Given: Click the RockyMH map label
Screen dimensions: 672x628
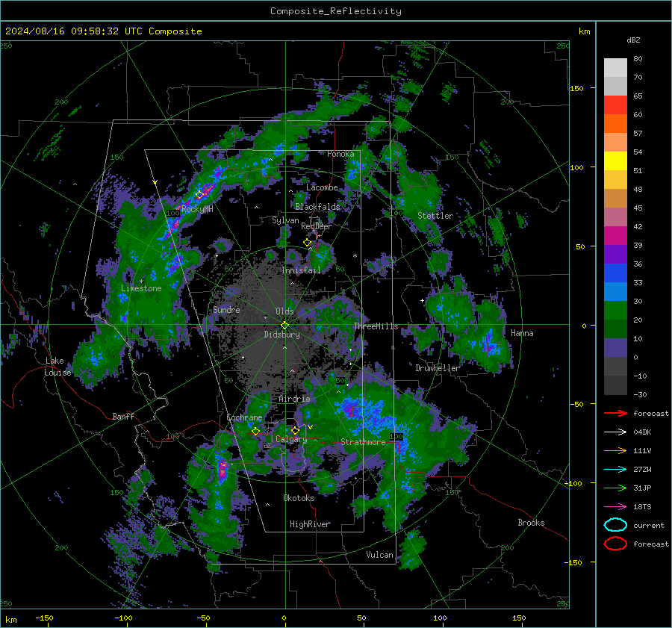Looking at the screenshot, I should (197, 209).
